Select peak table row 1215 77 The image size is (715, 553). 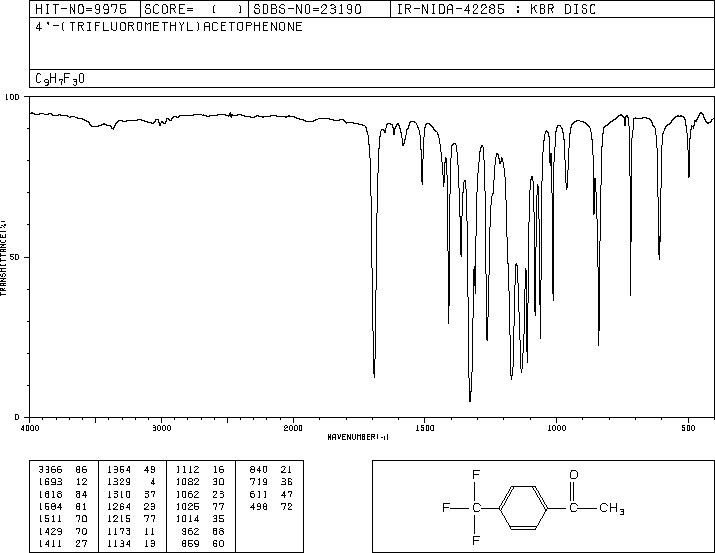point(132,519)
